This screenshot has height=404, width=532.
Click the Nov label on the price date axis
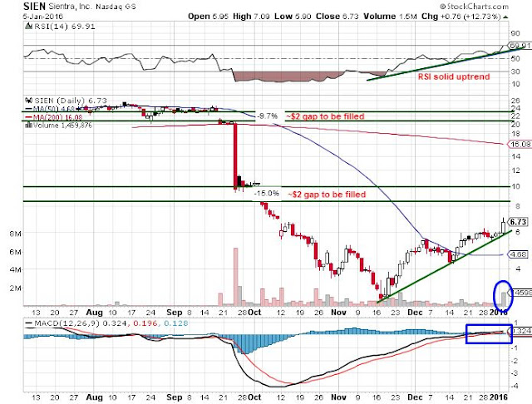pyautogui.click(x=338, y=312)
